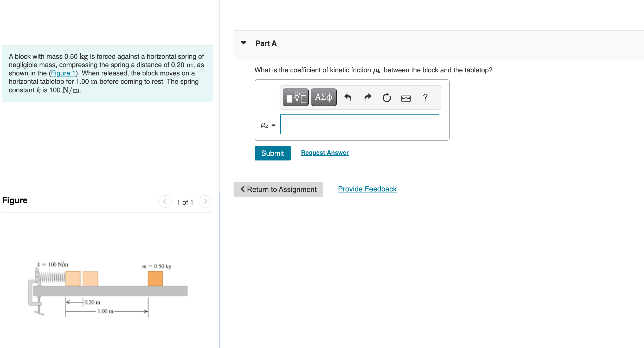The image size is (644, 348).
Task: Open the math templates palette in the equation toolbar
Action: tap(295, 97)
